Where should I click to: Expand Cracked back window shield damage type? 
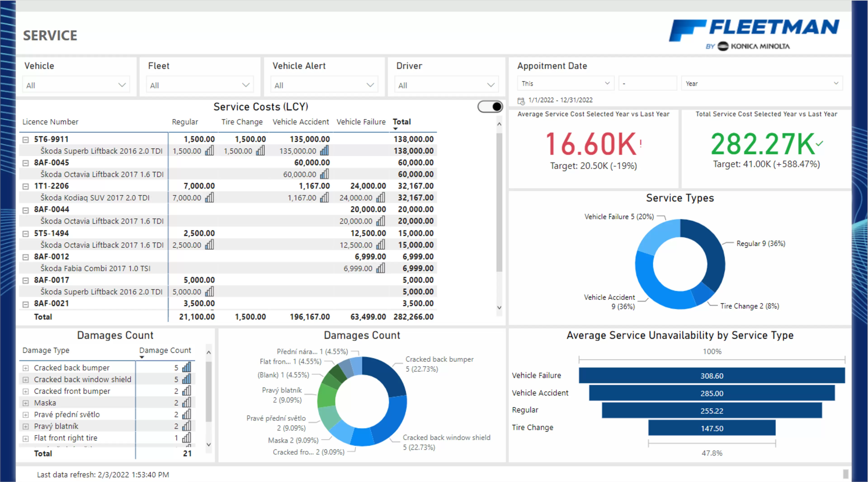pos(26,380)
